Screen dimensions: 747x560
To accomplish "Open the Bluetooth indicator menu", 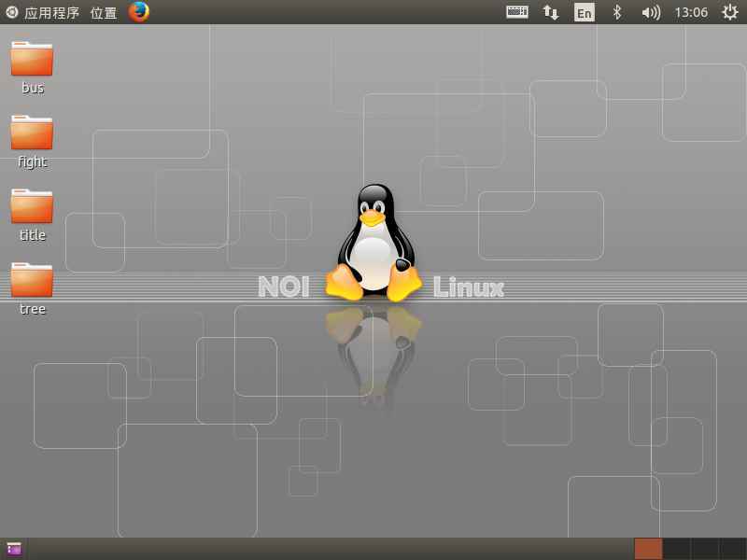I will (617, 12).
